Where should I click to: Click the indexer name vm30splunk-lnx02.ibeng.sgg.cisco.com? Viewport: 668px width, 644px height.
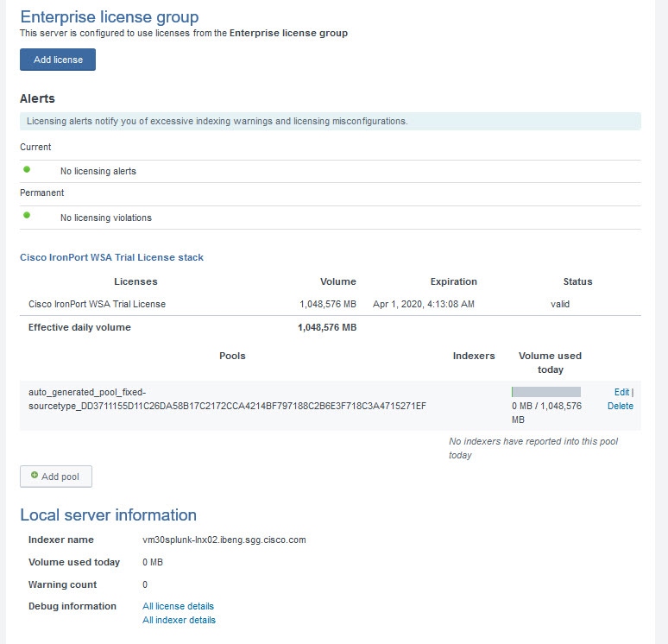pos(224,540)
